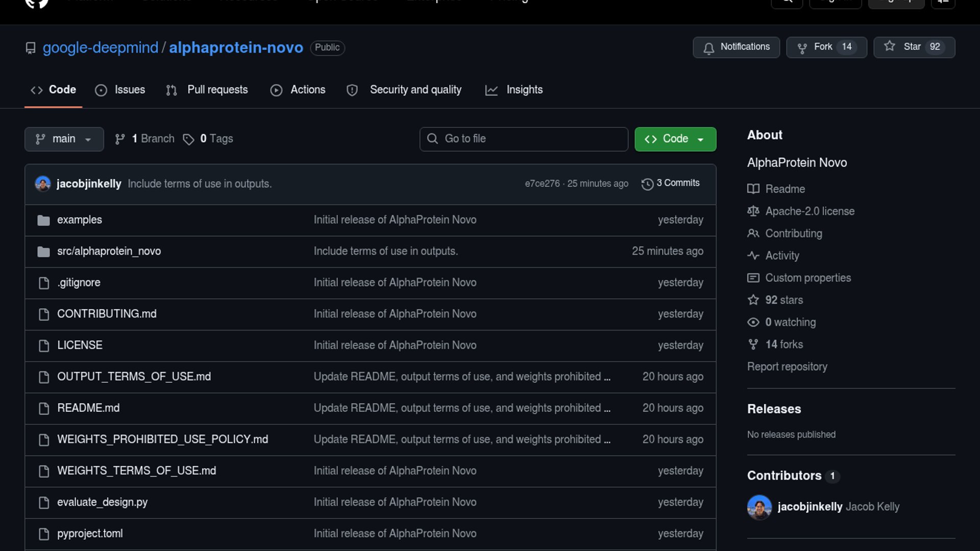Open the WEIGHTS_PROHIBITED_USE_POLICY.md file

click(x=162, y=439)
